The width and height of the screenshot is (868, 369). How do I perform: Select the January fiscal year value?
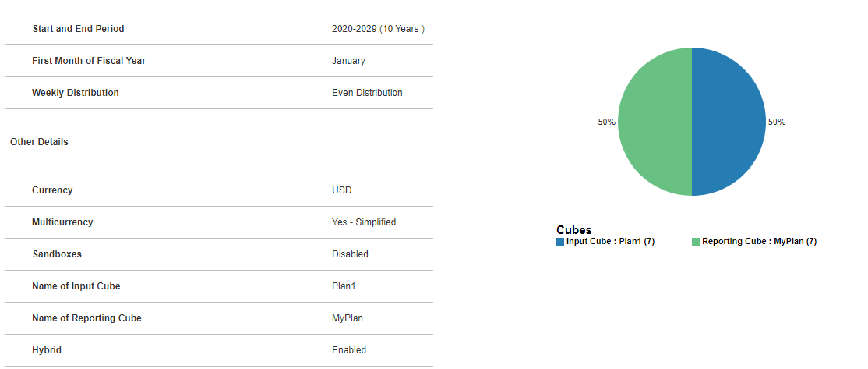pyautogui.click(x=348, y=61)
